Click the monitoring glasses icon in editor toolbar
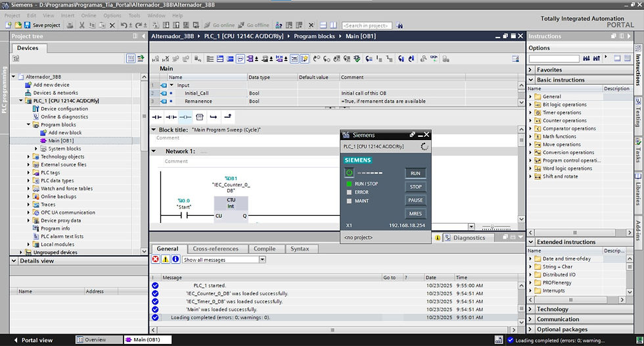The image size is (644, 346). pyautogui.click(x=434, y=59)
